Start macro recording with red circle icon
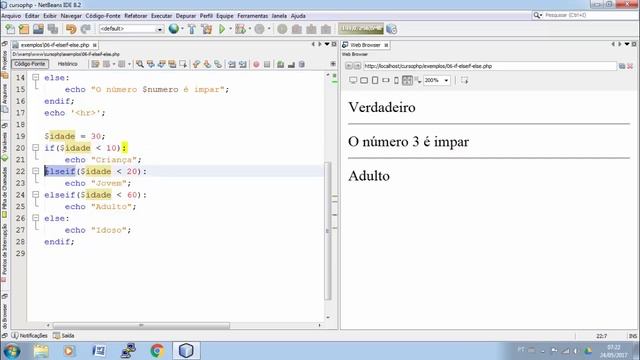640x360 pixels. 256,64
